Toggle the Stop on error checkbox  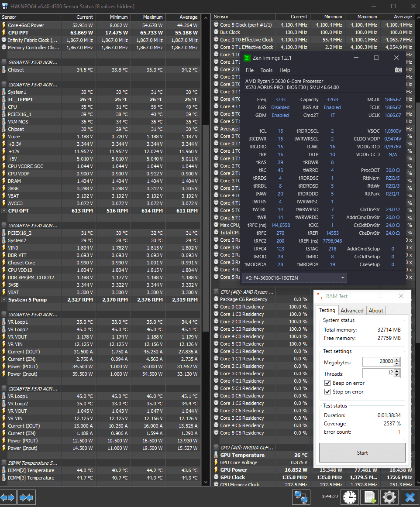[327, 391]
